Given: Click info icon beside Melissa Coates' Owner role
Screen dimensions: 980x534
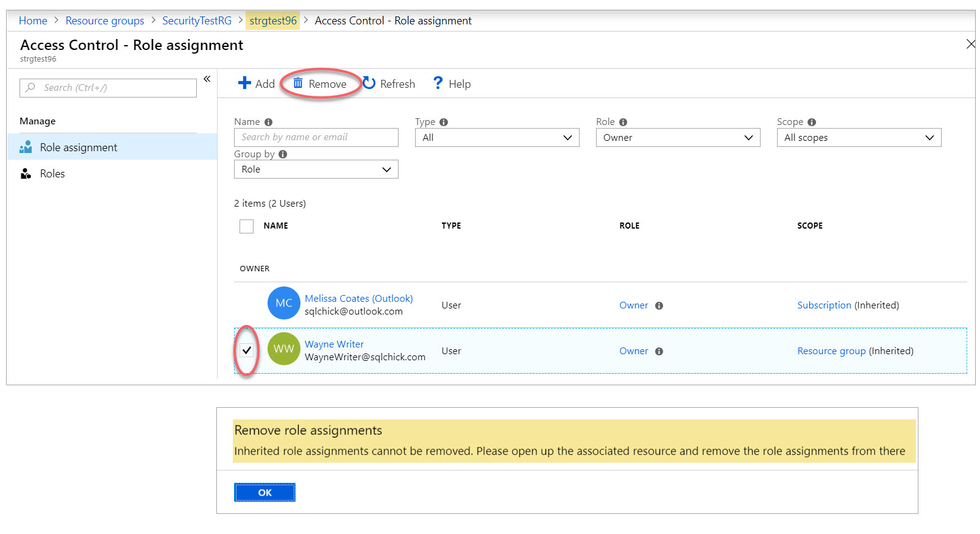Looking at the screenshot, I should point(659,306).
